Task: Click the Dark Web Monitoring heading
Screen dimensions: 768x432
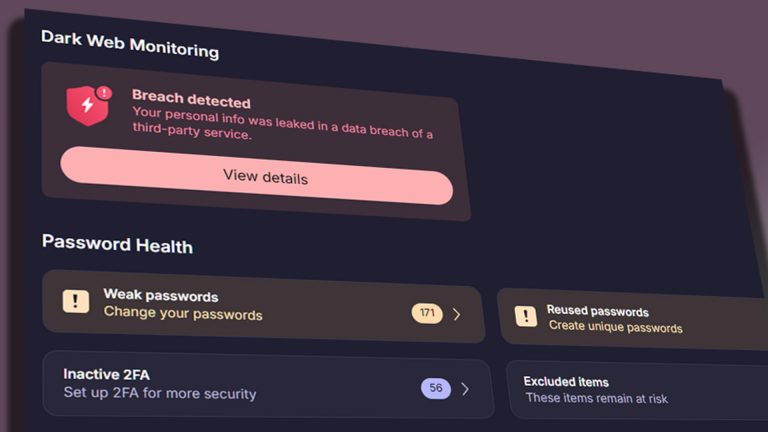Action: [x=129, y=42]
